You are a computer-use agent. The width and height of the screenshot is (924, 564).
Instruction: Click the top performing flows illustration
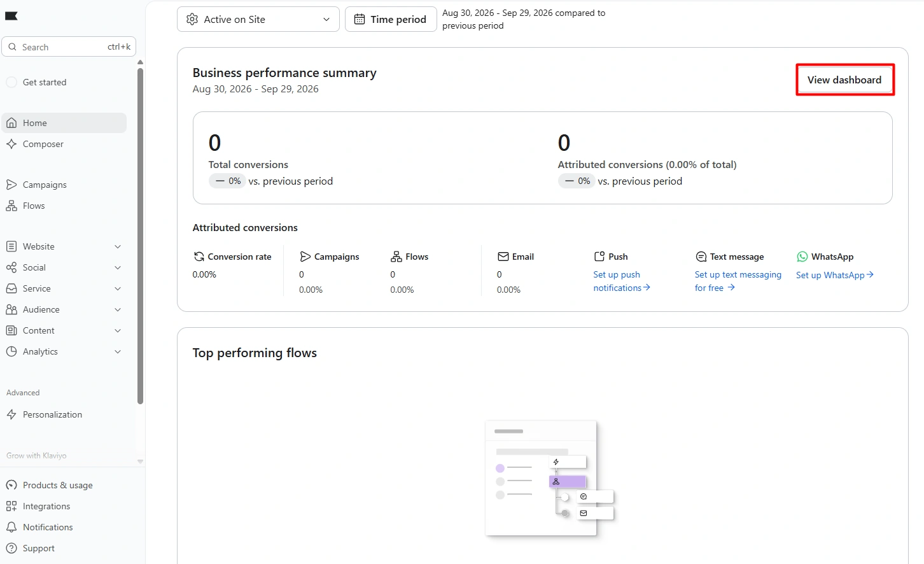coord(549,479)
